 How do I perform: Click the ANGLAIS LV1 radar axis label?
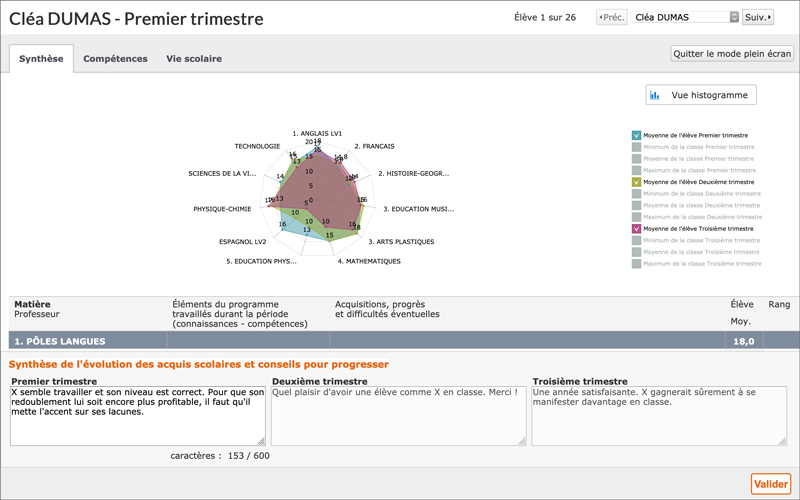[317, 133]
